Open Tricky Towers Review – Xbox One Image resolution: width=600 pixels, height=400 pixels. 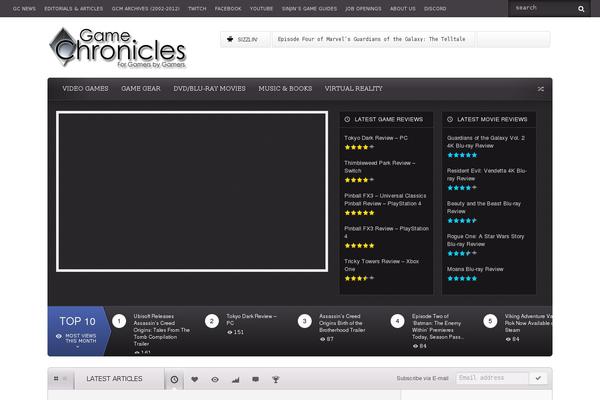(x=381, y=265)
